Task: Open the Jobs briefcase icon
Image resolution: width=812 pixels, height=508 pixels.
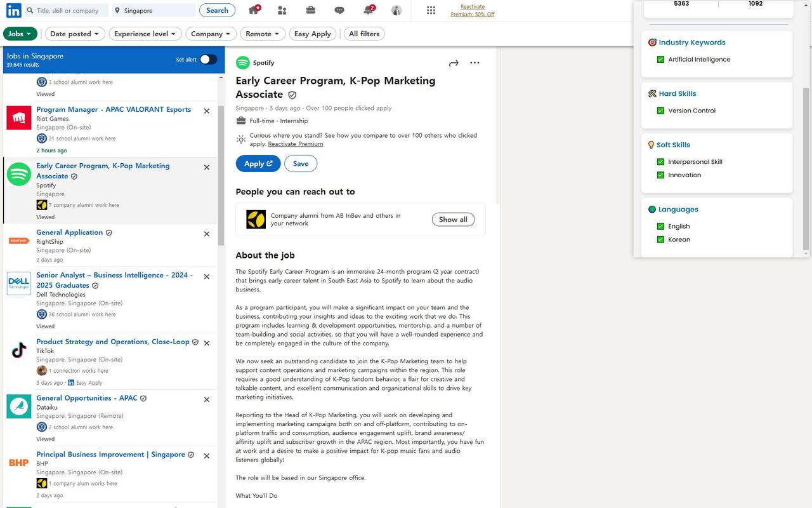Action: [311, 10]
